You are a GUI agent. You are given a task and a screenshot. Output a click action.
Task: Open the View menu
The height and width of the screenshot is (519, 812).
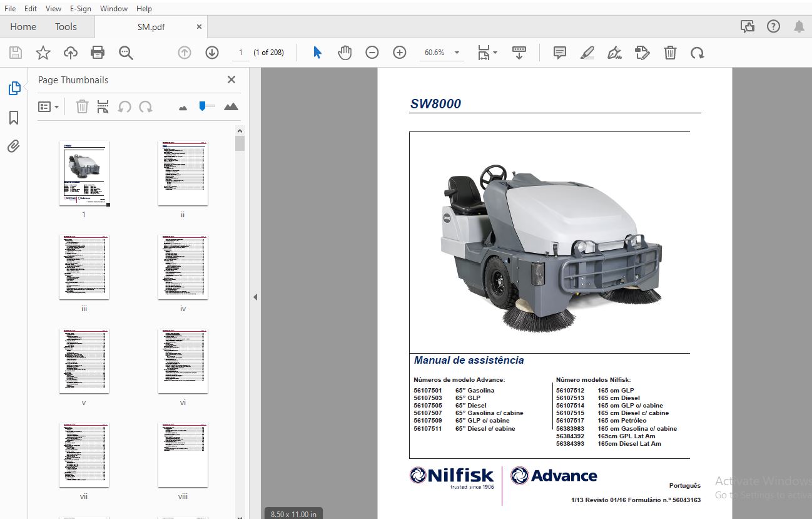(54, 9)
